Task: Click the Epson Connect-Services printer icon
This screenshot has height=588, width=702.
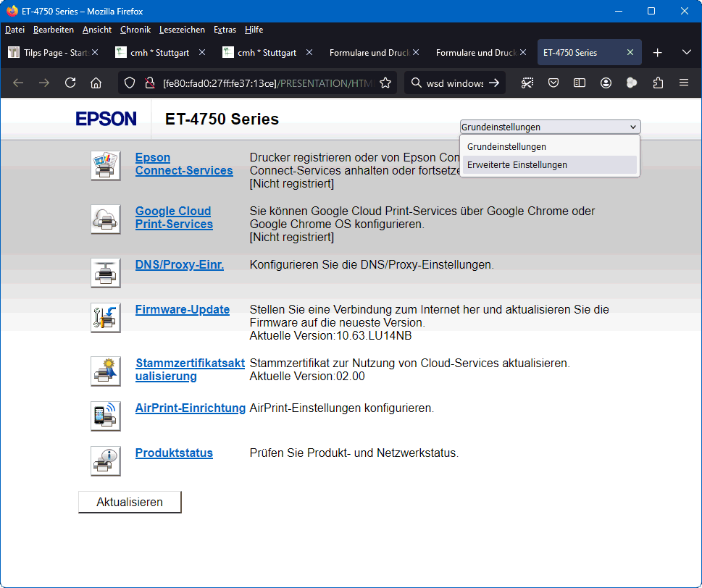Action: [105, 165]
